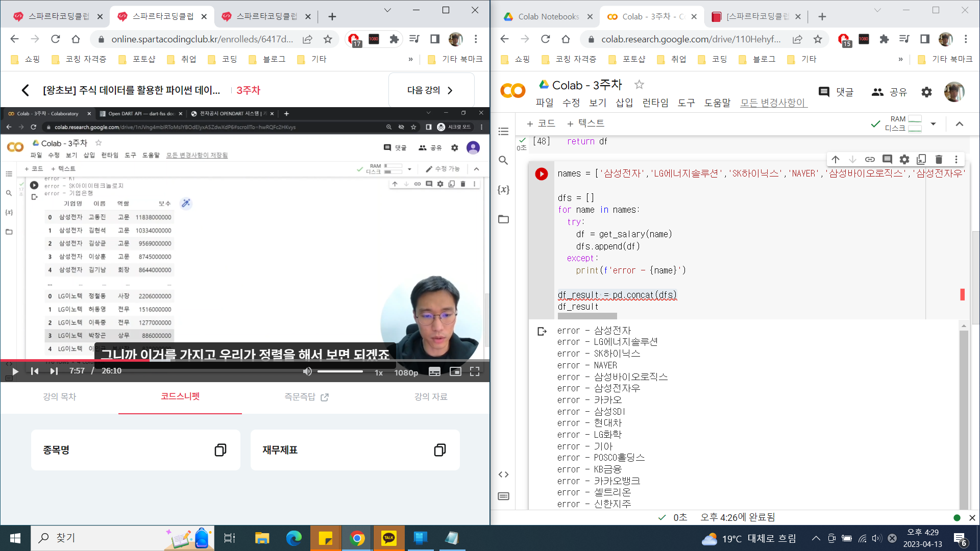Screen dimensions: 980x551
Task: Delete the cell with trash icon
Action: 939,159
